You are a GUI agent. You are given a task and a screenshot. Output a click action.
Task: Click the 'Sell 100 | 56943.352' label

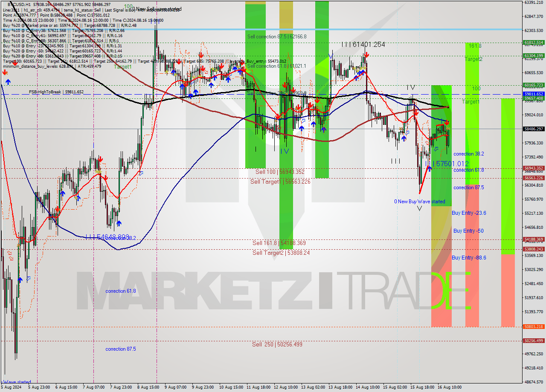[x=280, y=172]
